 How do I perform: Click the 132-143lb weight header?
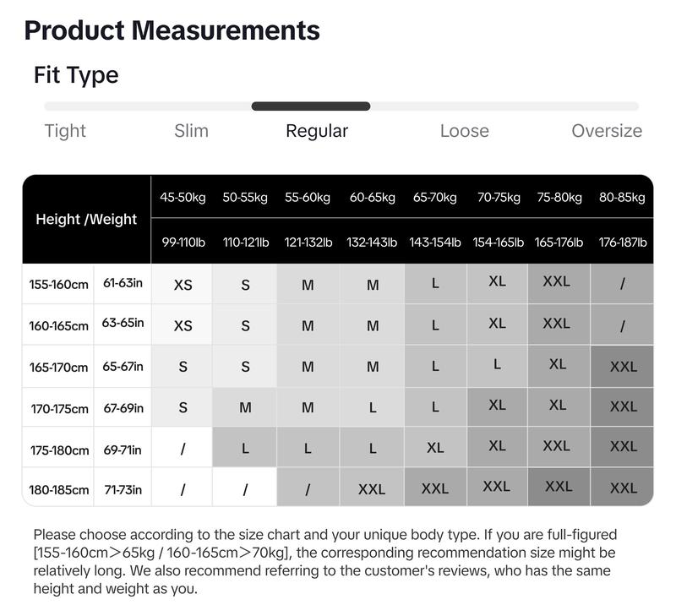pos(372,243)
